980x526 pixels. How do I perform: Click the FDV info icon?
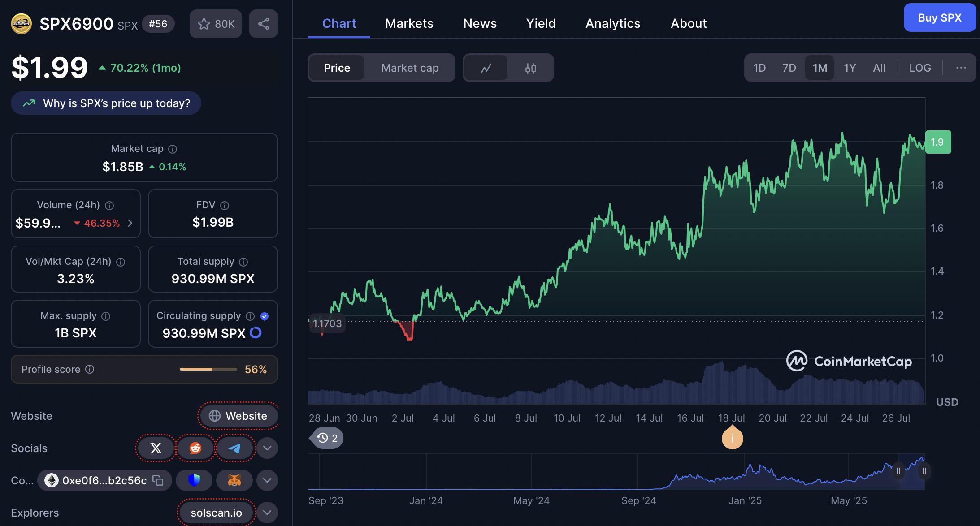225,205
